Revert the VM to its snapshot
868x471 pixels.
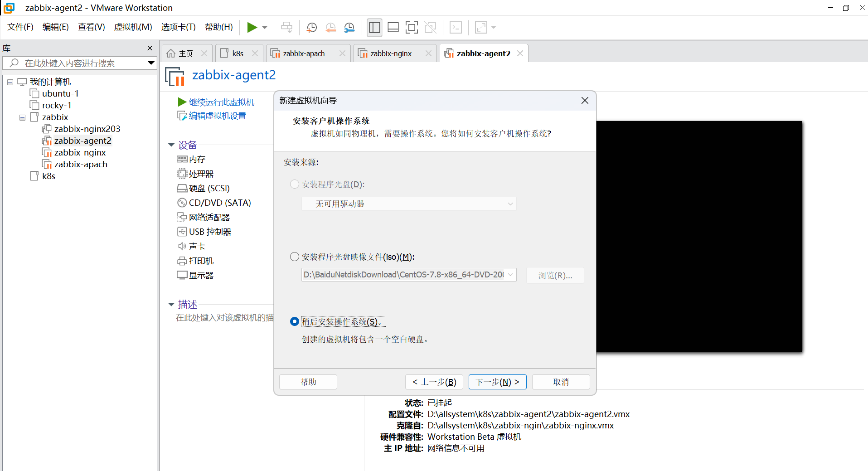pyautogui.click(x=330, y=27)
